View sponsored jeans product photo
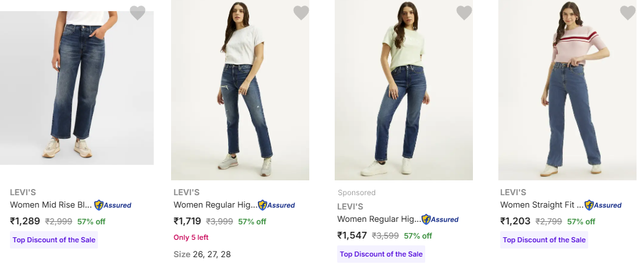The height and width of the screenshot is (264, 644). 404,90
